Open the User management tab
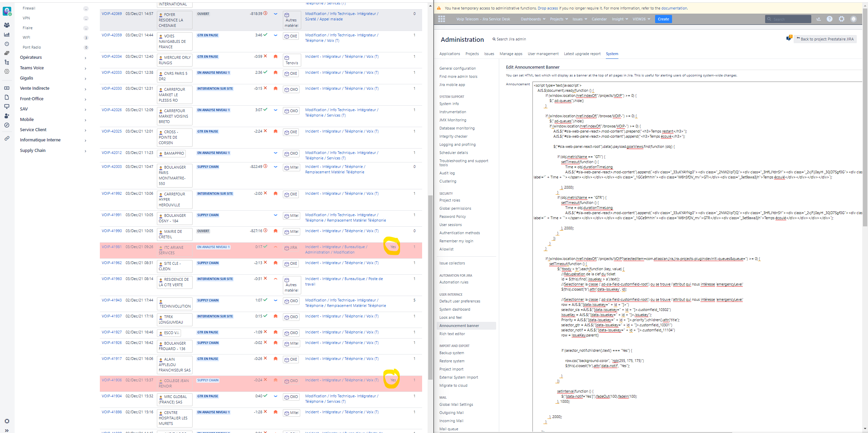Viewport: 868px width, 433px height. pyautogui.click(x=543, y=54)
